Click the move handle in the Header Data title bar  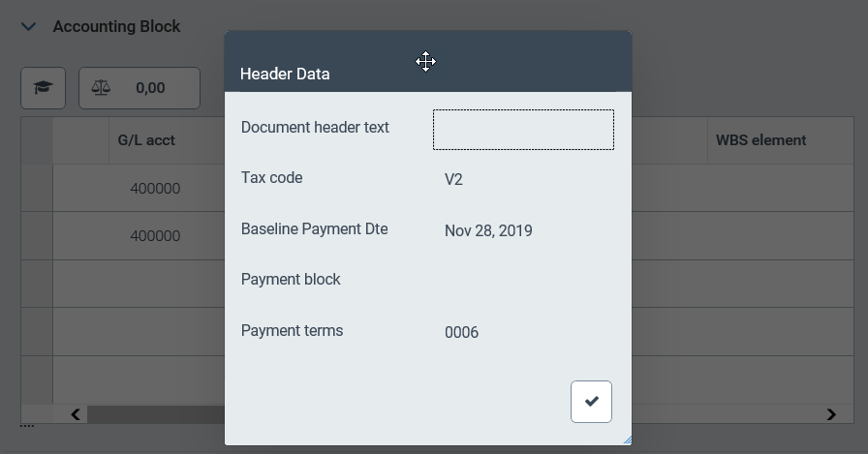click(x=425, y=62)
